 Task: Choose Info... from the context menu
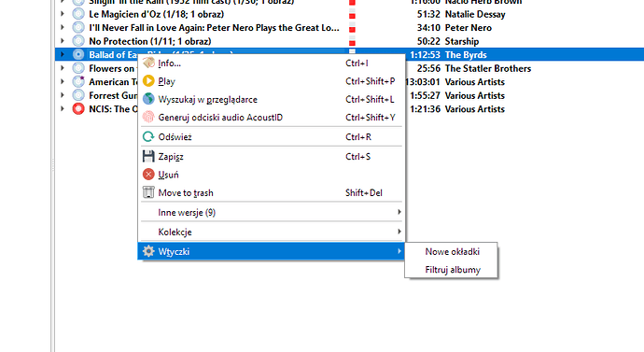tap(272, 63)
